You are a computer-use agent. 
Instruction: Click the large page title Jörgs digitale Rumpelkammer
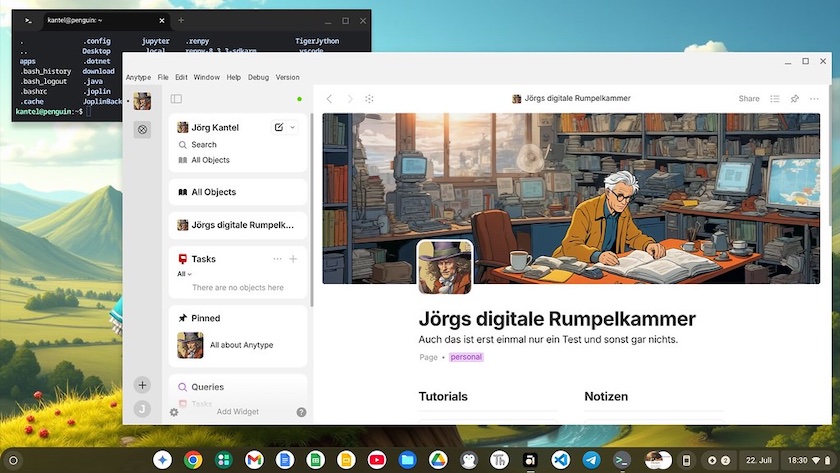pos(557,319)
